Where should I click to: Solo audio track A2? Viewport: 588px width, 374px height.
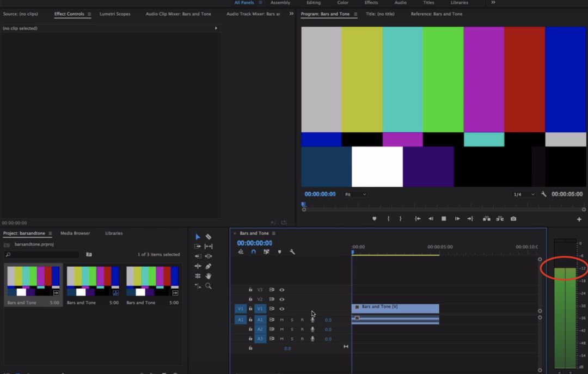click(292, 329)
